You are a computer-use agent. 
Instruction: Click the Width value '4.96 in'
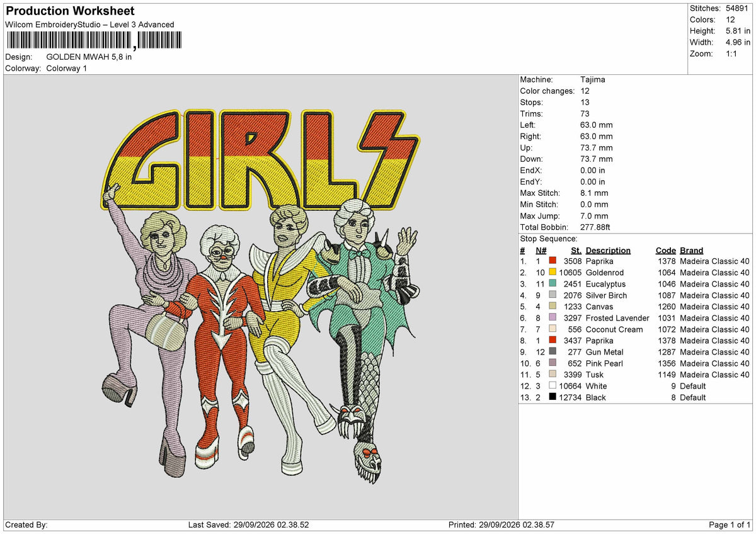click(x=738, y=42)
